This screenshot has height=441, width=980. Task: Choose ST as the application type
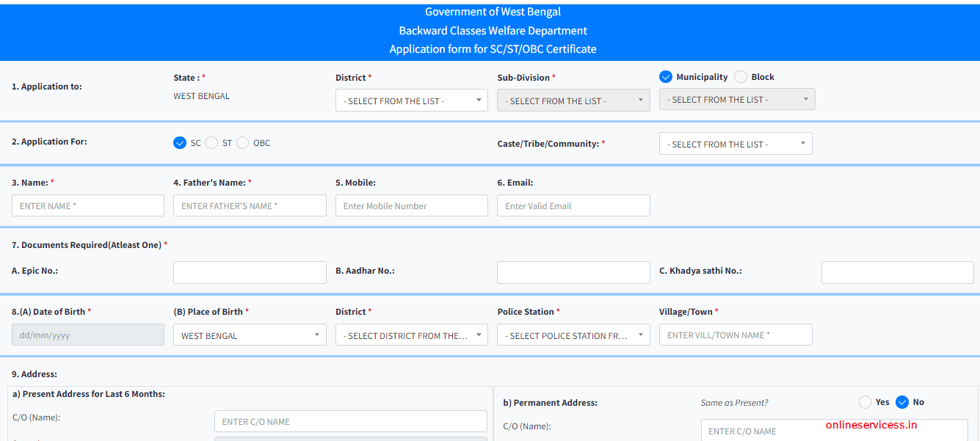coord(211,142)
